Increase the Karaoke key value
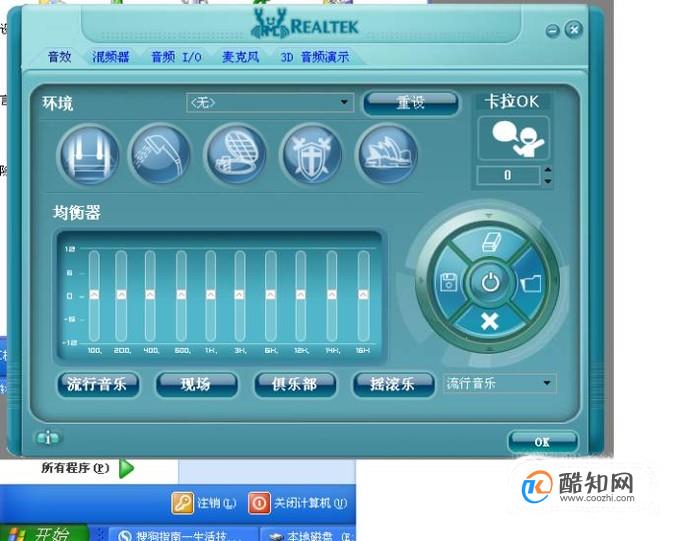This screenshot has height=541, width=682. pyautogui.click(x=548, y=170)
